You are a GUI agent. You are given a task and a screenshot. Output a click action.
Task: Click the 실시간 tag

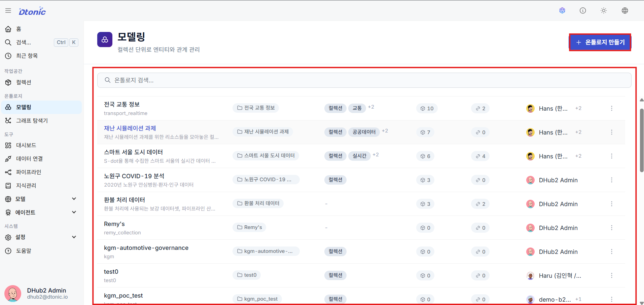[x=359, y=156]
